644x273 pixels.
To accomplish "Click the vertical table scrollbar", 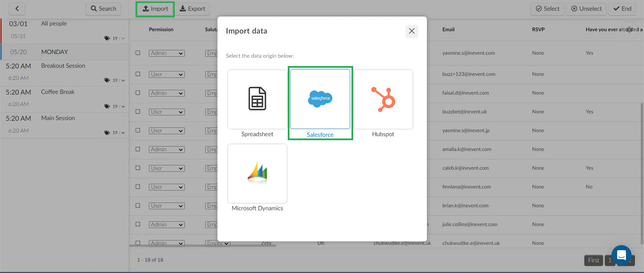I will [x=642, y=173].
